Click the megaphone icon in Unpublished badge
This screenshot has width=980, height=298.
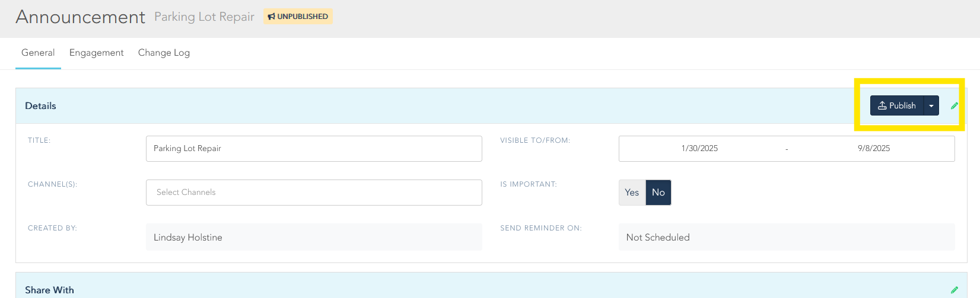271,17
